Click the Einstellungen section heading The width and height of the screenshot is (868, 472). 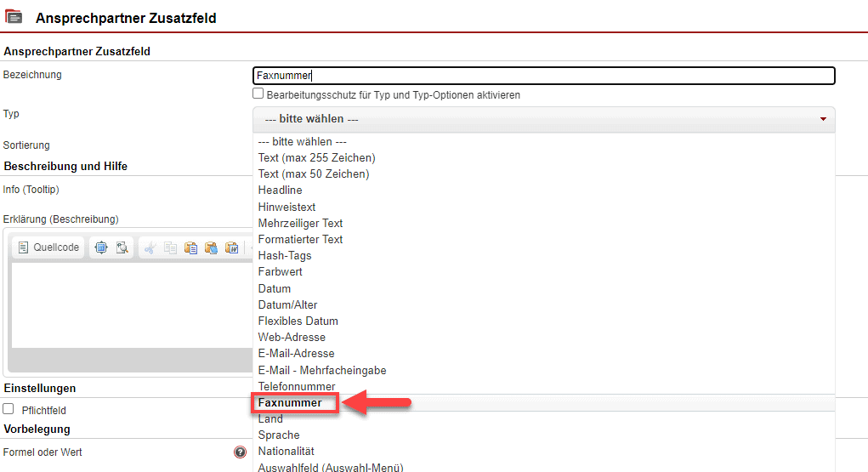39,389
